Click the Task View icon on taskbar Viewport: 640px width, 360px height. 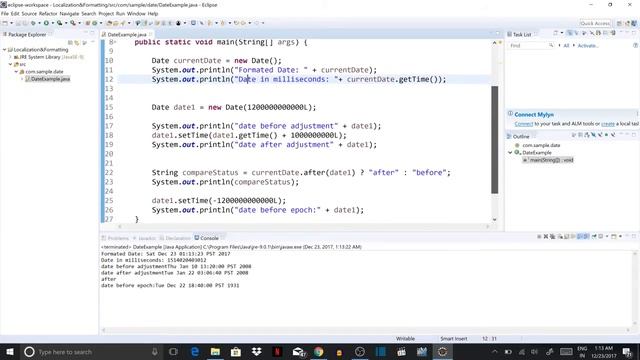[173, 351]
